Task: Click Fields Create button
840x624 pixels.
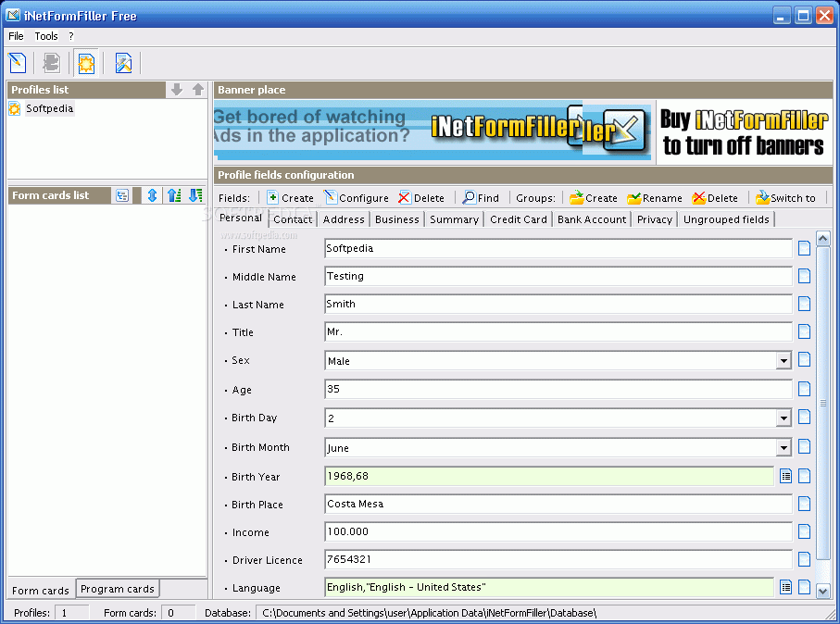Action: point(291,198)
